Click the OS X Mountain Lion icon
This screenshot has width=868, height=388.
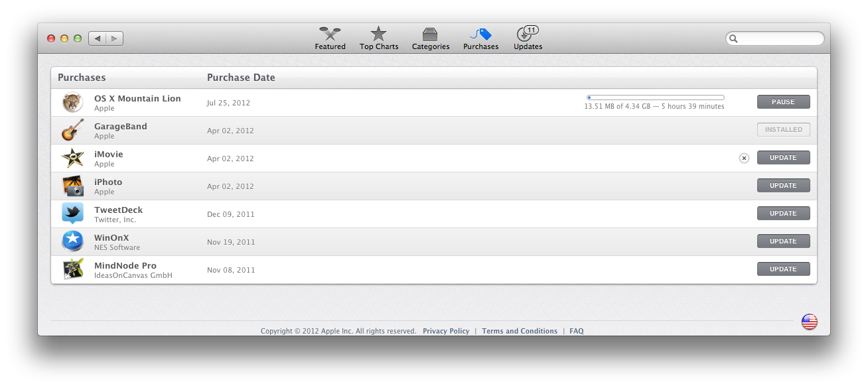[x=72, y=103]
